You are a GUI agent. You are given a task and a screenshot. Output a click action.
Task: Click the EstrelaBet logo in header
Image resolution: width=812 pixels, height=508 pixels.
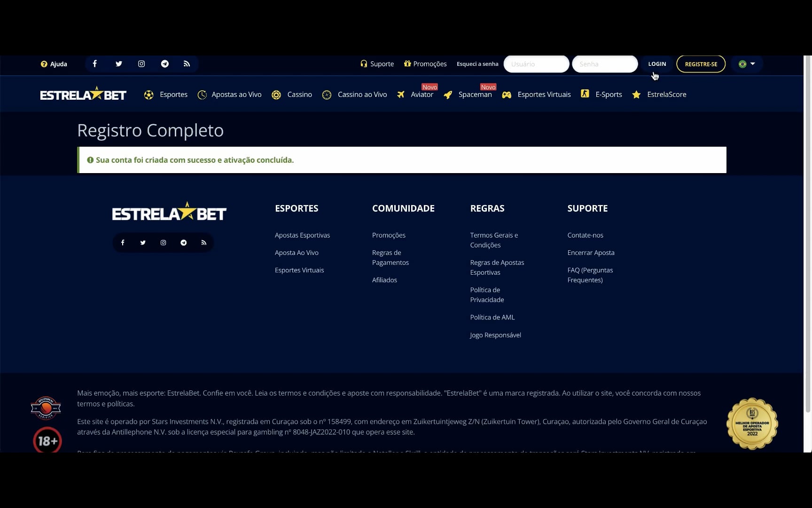[x=83, y=94]
